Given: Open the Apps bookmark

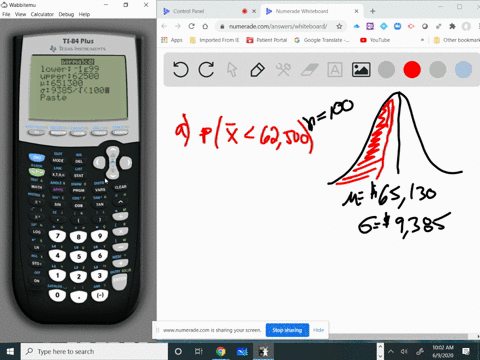Looking at the screenshot, I should click(x=172, y=40).
